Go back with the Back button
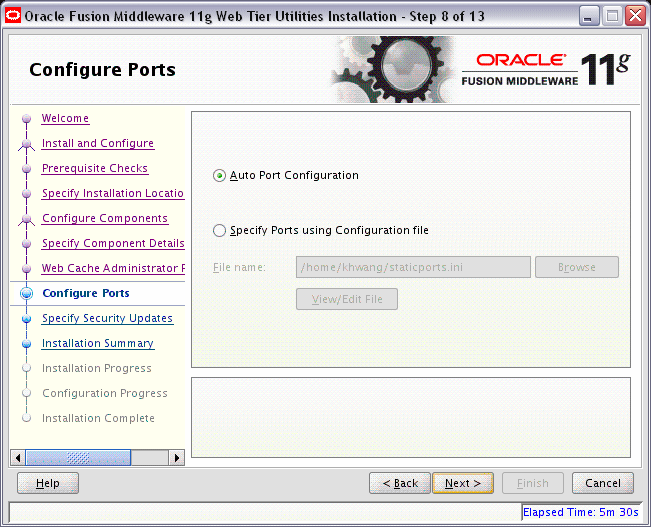 tap(400, 483)
